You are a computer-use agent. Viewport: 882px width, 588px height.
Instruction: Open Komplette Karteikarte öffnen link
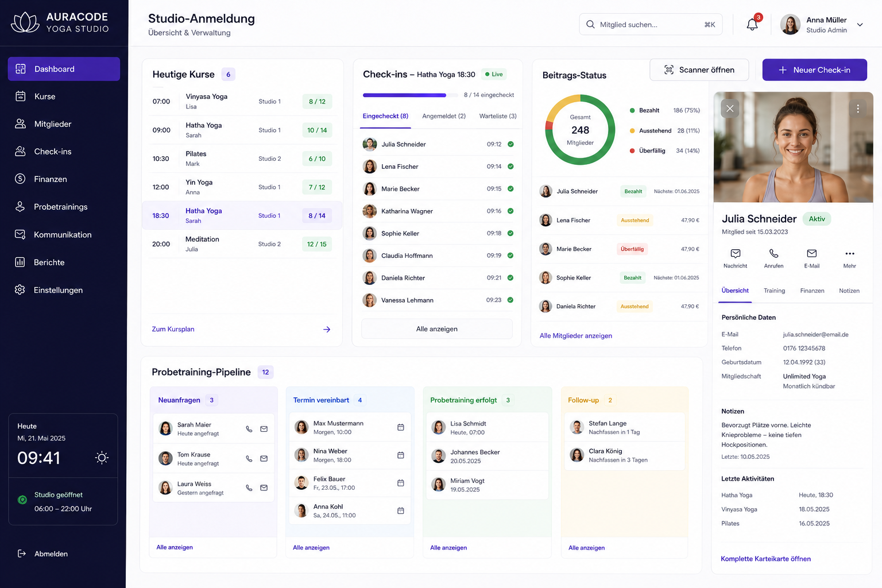coord(765,559)
